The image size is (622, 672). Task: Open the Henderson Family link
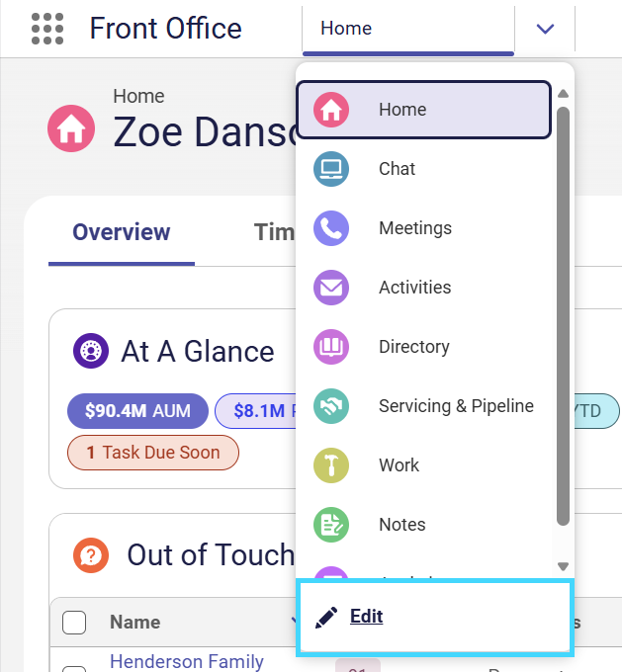(x=187, y=661)
